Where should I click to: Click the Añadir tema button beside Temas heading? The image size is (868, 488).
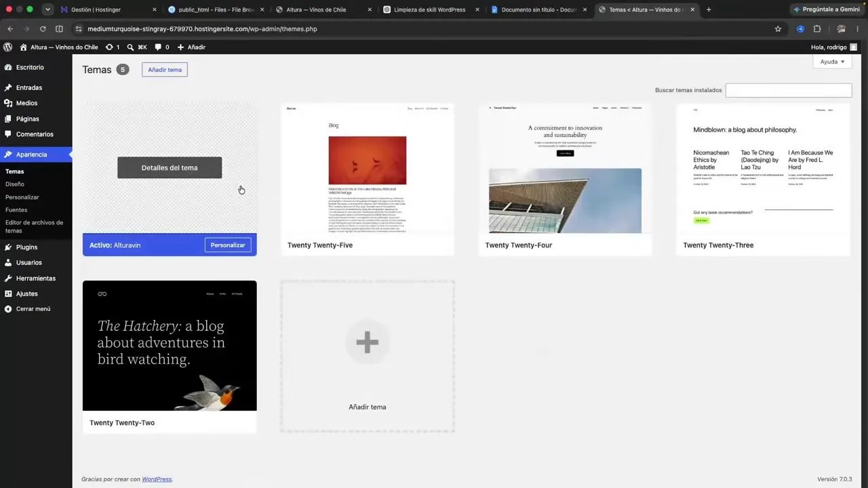(x=165, y=70)
